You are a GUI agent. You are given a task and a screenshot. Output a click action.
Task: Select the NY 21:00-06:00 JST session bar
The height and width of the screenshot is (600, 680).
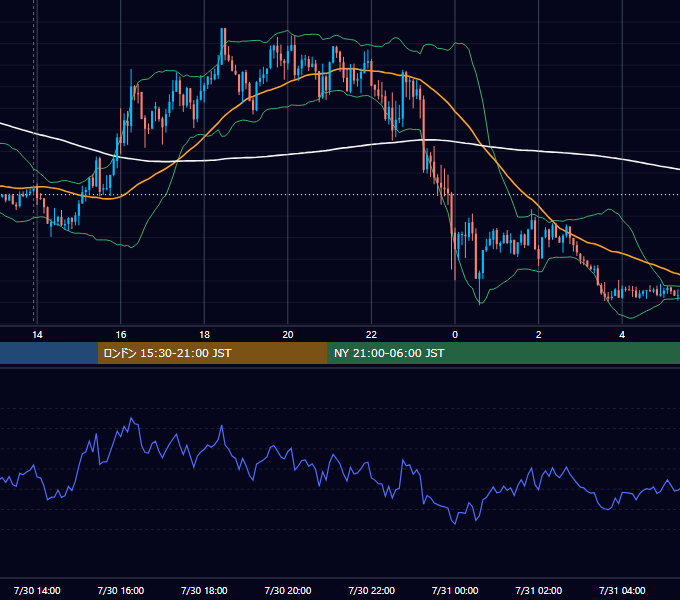pos(503,353)
